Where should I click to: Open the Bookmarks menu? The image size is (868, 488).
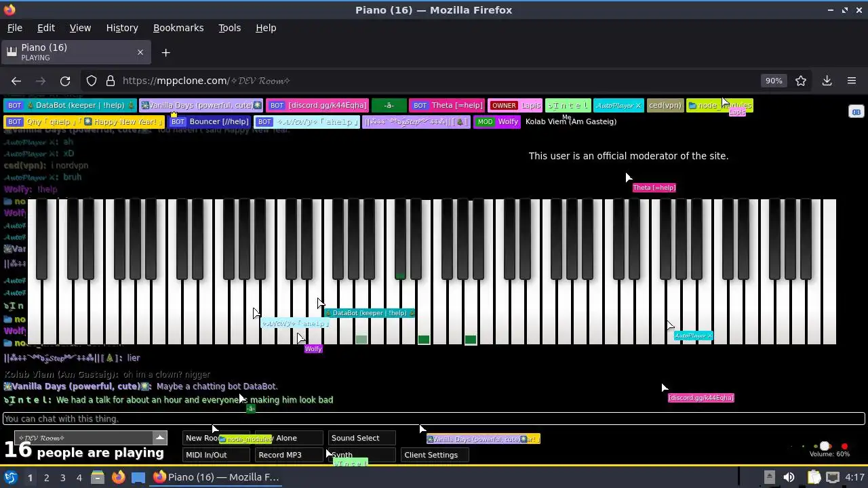178,28
